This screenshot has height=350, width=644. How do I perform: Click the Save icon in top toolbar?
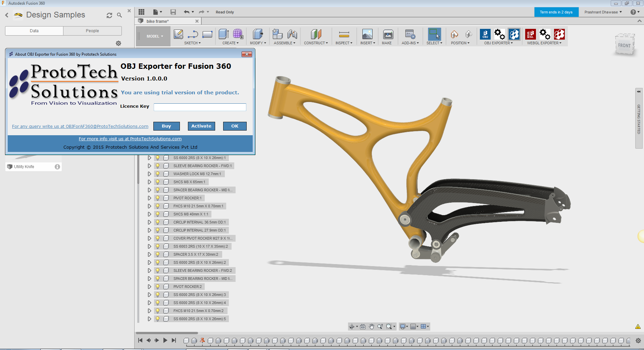[x=173, y=12]
